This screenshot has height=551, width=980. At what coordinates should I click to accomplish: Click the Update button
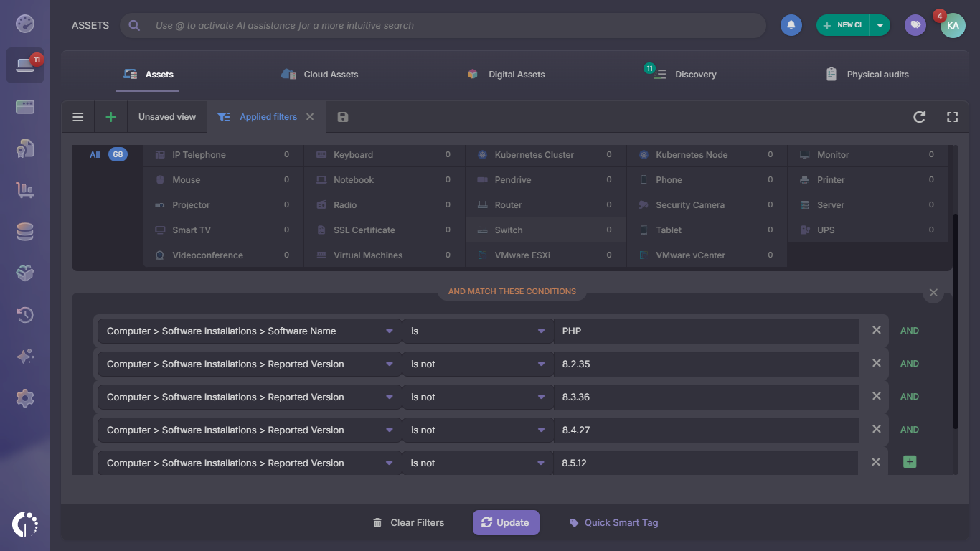pos(506,522)
